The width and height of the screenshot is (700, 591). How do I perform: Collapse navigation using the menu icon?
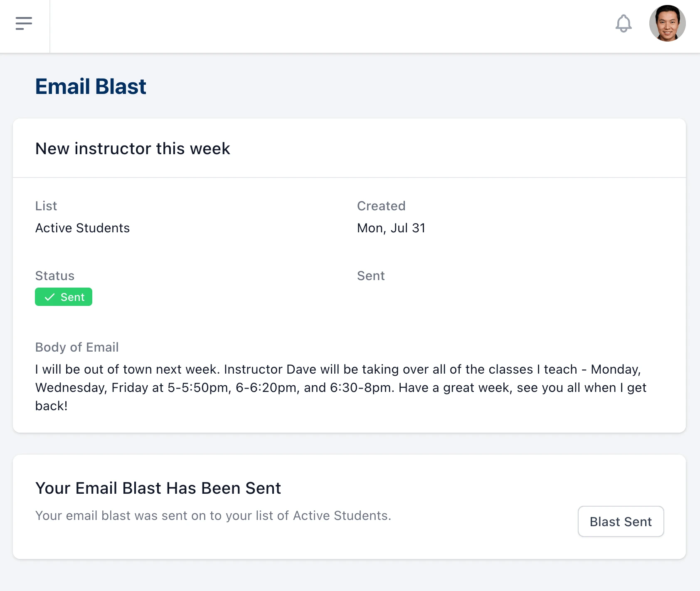pos(24,23)
